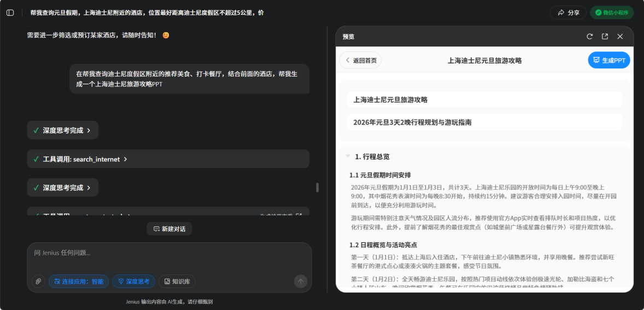The width and height of the screenshot is (644, 310).
Task: Toggle the 知识库 option
Action: [177, 282]
